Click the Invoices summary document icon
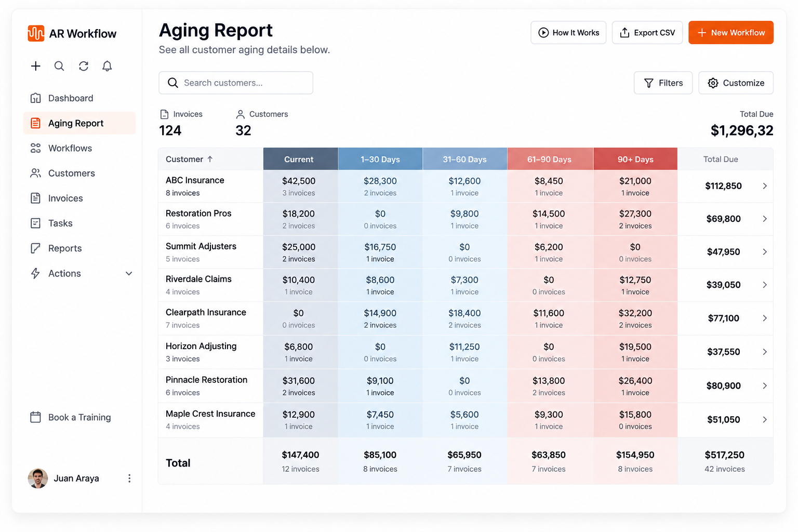 coord(164,114)
